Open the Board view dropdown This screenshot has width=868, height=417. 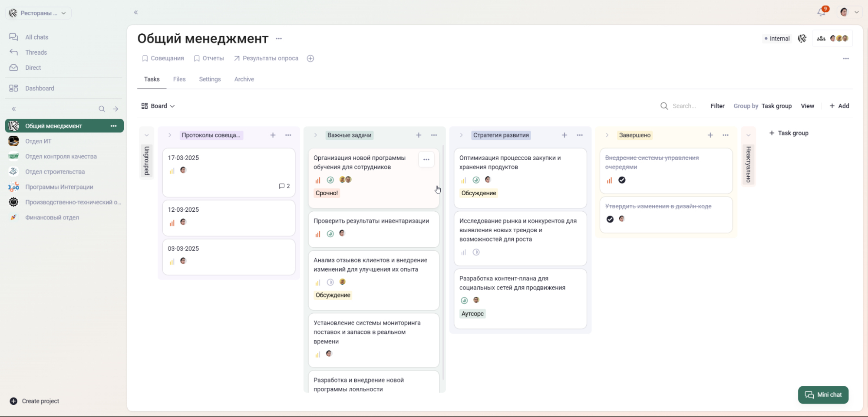pos(158,106)
